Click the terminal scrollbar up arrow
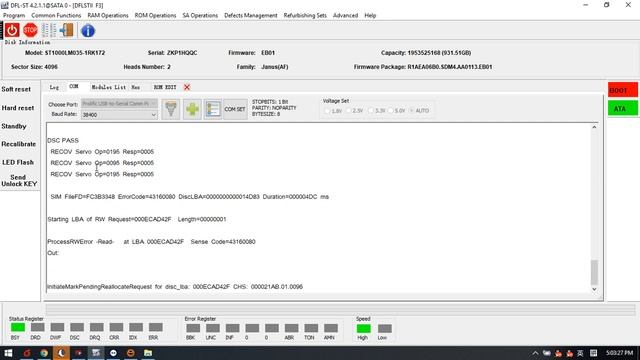This screenshot has width=640, height=360. pyautogui.click(x=594, y=127)
